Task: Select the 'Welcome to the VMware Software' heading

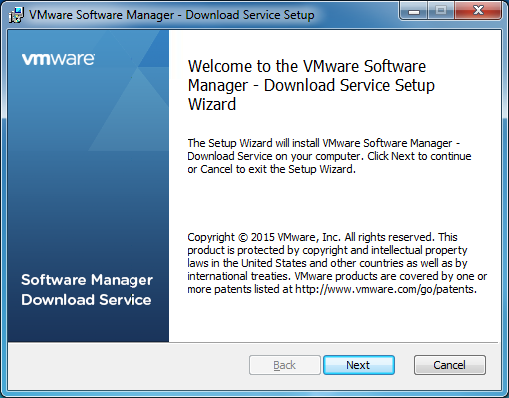Action: pos(311,85)
